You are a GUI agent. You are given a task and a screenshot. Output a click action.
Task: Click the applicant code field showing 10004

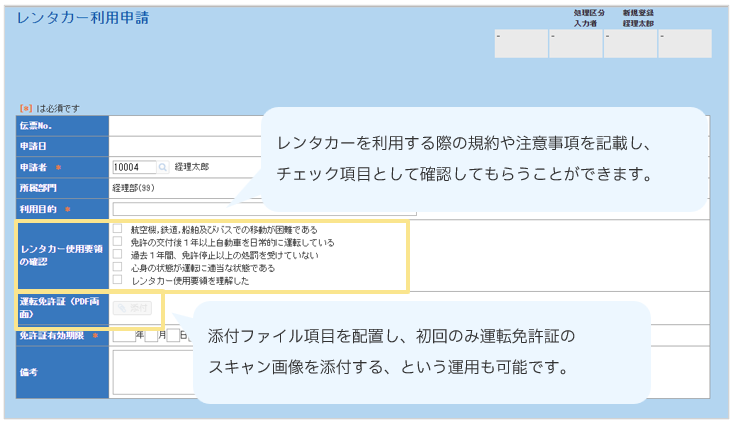click(x=134, y=167)
